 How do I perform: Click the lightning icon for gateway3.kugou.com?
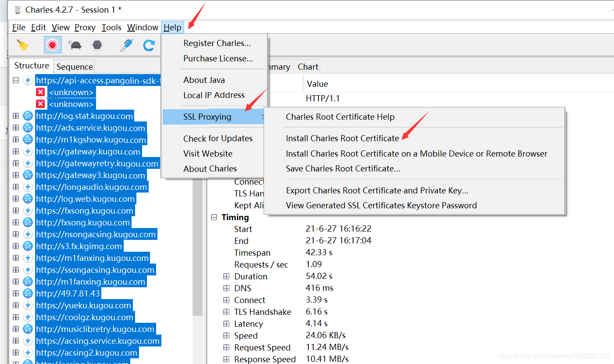click(x=28, y=175)
